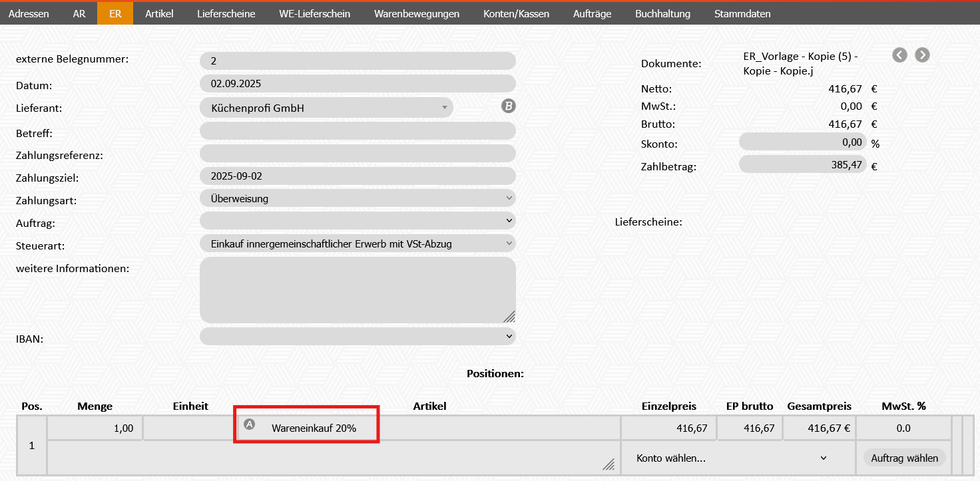Click the externe Belegnummer field
Screen dimensions: 980x481
[x=358, y=61]
